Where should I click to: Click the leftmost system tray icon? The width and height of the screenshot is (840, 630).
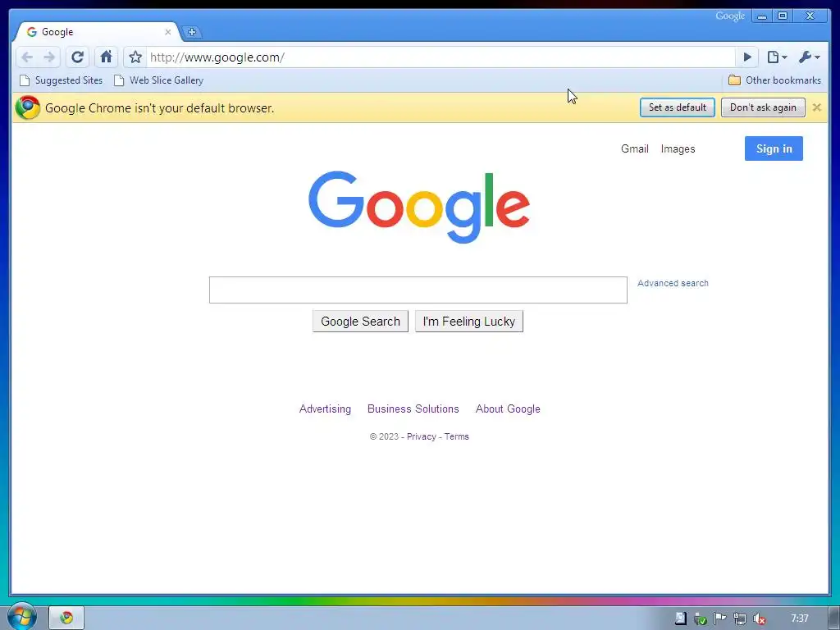(x=680, y=619)
